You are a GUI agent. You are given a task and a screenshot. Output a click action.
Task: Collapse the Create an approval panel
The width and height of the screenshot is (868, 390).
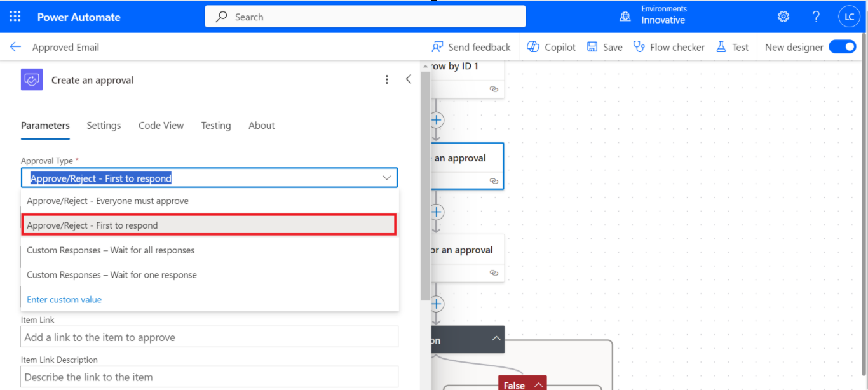pyautogui.click(x=409, y=79)
